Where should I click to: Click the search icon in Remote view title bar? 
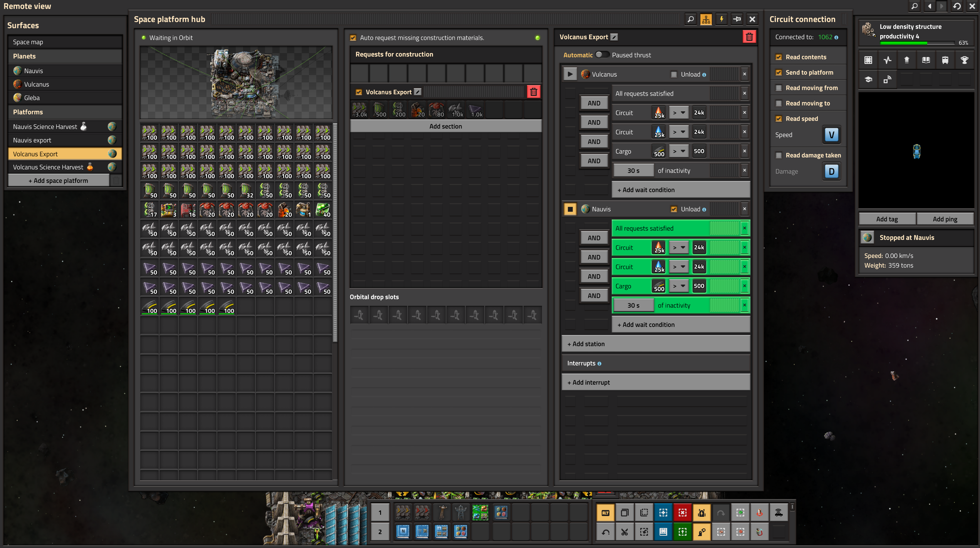[x=914, y=6]
